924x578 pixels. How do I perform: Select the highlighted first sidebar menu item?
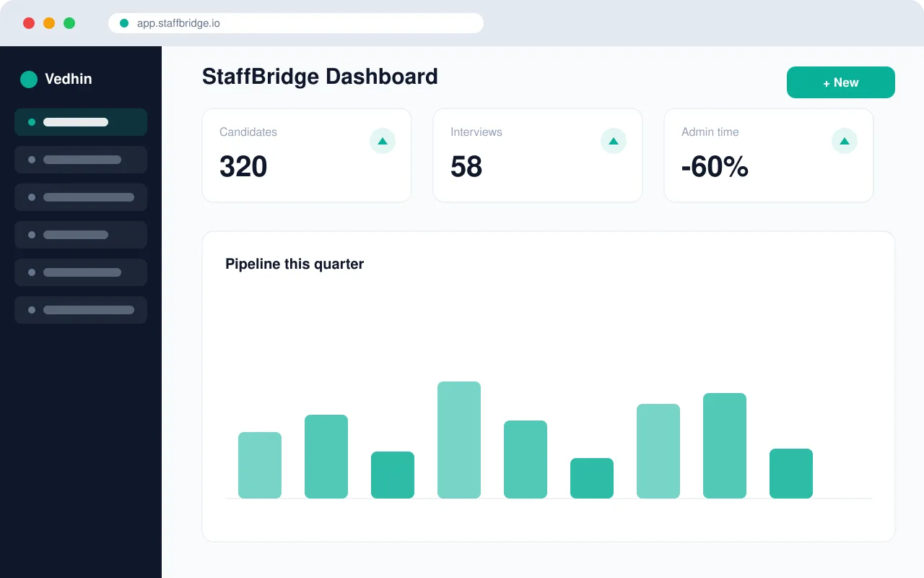point(81,122)
